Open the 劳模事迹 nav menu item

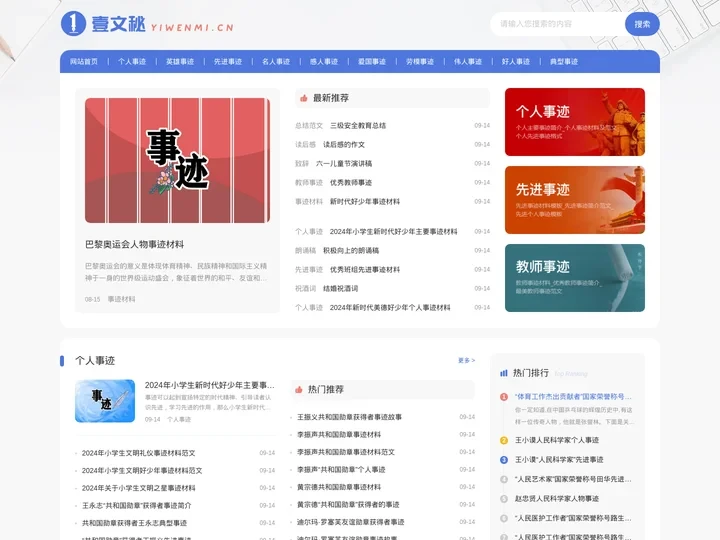[x=420, y=62]
